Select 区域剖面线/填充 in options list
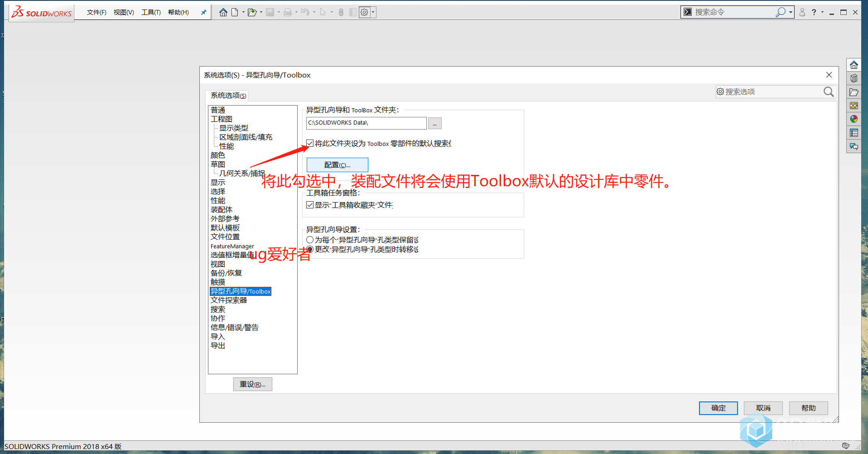 [x=246, y=137]
